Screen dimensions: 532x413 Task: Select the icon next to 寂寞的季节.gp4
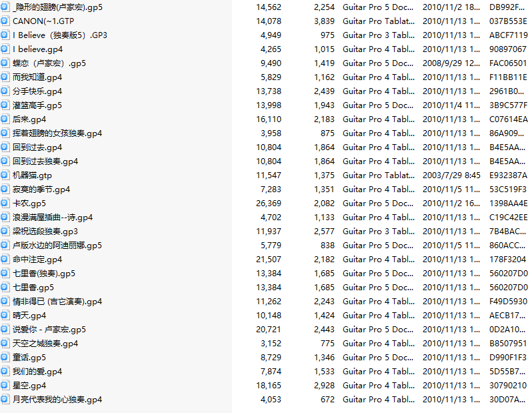coord(5,189)
